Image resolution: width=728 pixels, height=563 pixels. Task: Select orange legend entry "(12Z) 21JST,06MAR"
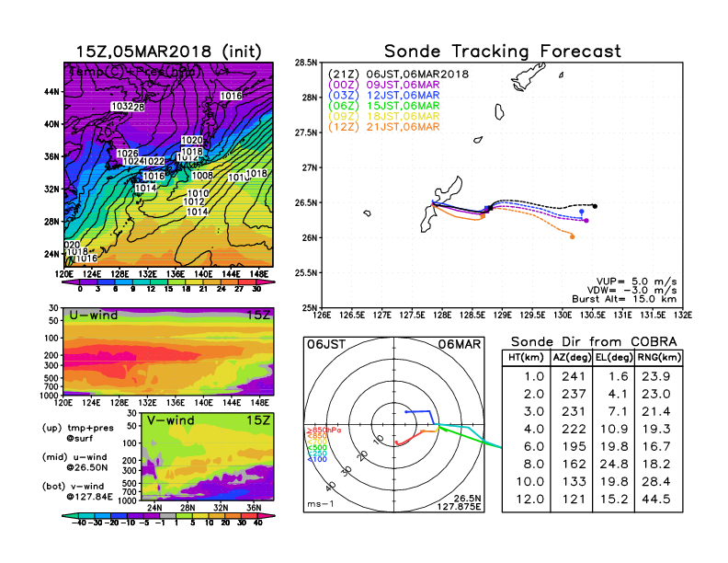(x=384, y=127)
